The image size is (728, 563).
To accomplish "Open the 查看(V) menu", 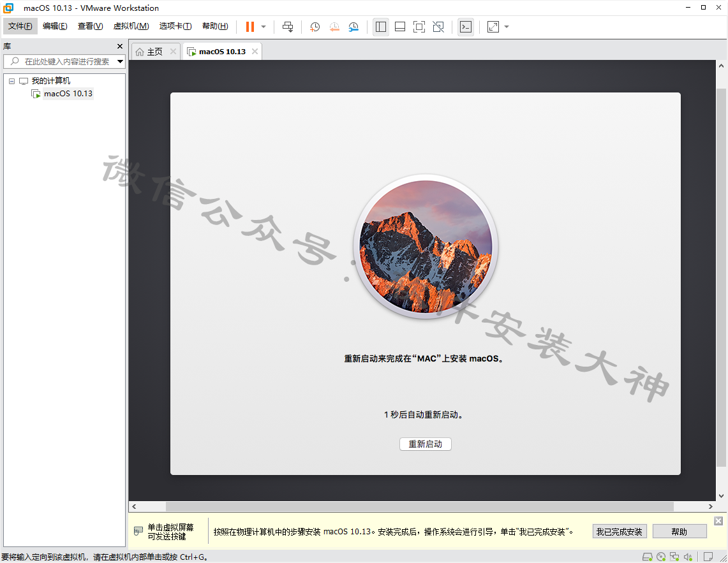I will (x=90, y=26).
